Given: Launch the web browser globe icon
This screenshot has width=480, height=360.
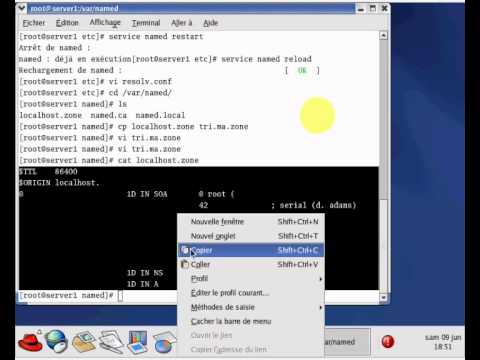Looking at the screenshot, I should (57, 341).
